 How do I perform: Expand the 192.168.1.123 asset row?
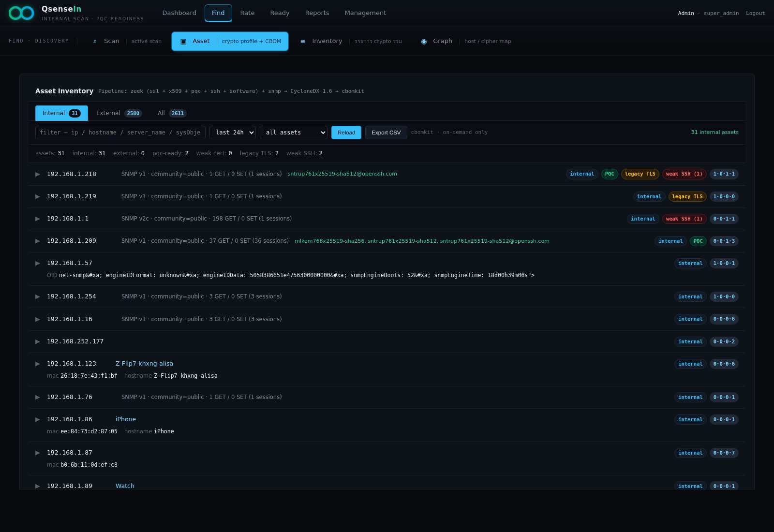(x=38, y=364)
